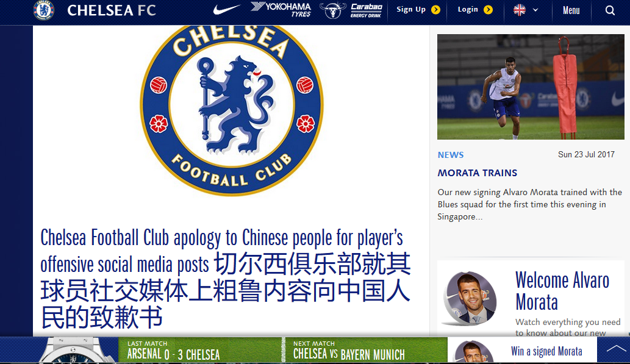Screen dimensions: 630x364
Task: Click the Sign Up link
Action: pyautogui.click(x=411, y=10)
